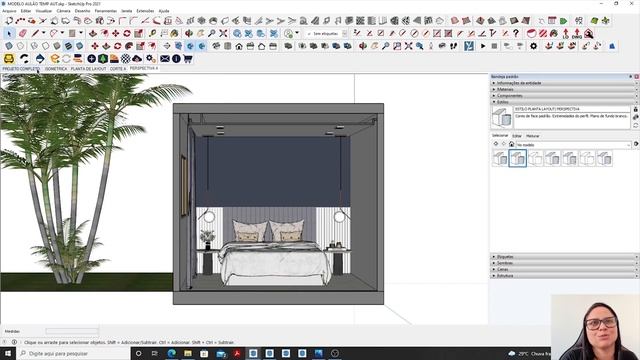Open the Misturar tab in Estilos panel
640x360 pixels.
533,136
